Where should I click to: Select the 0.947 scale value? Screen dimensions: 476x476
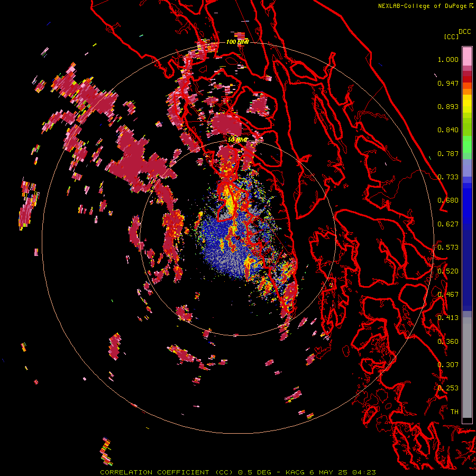tap(448, 83)
